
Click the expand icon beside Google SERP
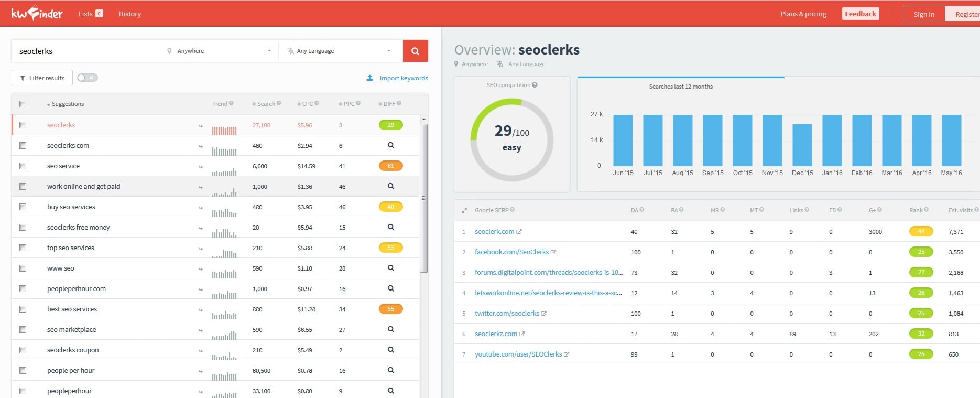point(464,210)
